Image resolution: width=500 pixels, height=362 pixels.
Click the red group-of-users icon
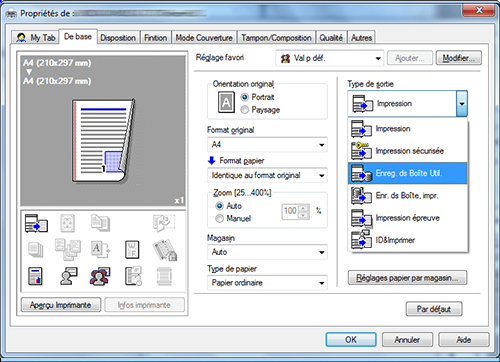[x=100, y=276]
